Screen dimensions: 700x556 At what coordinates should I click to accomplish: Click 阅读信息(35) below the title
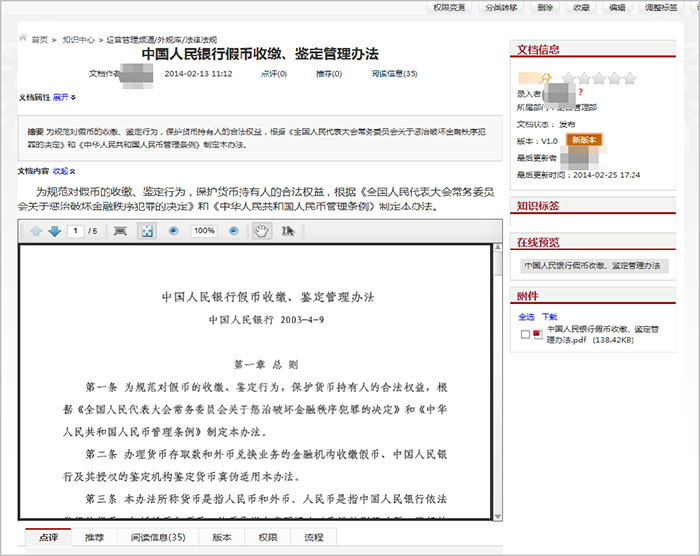[x=394, y=74]
